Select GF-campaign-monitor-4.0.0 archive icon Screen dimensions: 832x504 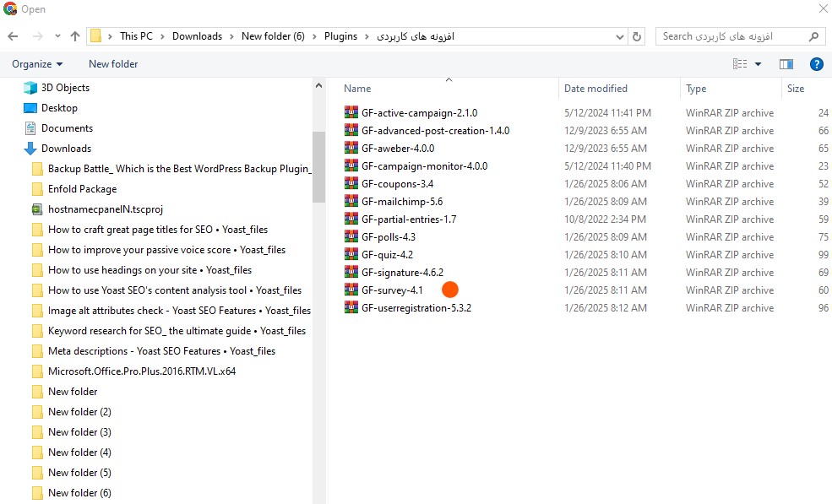coord(351,165)
